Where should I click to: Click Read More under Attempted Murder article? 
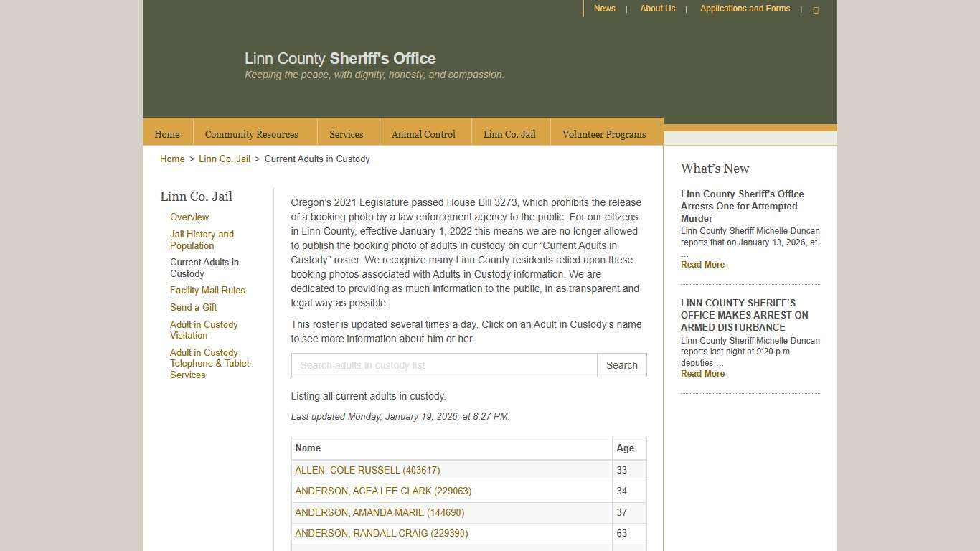tap(702, 264)
